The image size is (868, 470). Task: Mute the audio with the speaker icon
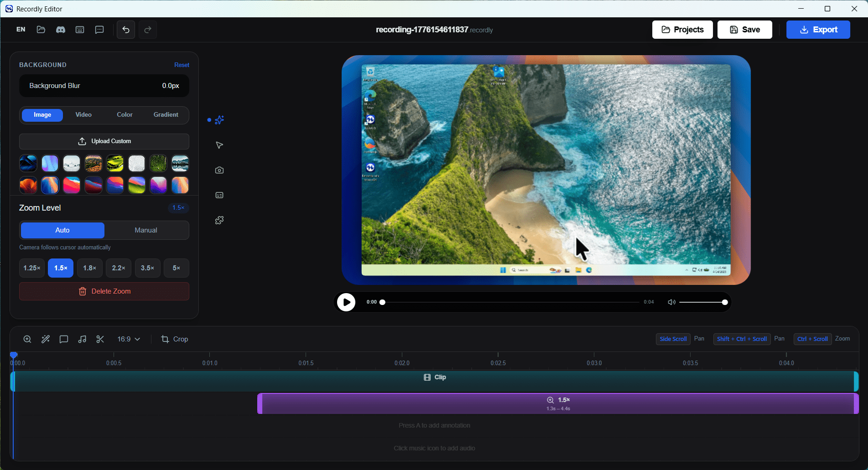671,302
